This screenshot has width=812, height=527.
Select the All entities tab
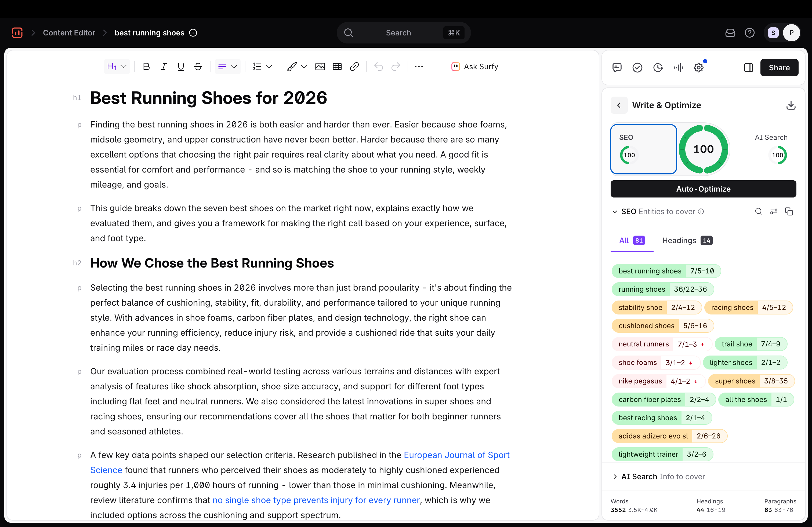632,241
